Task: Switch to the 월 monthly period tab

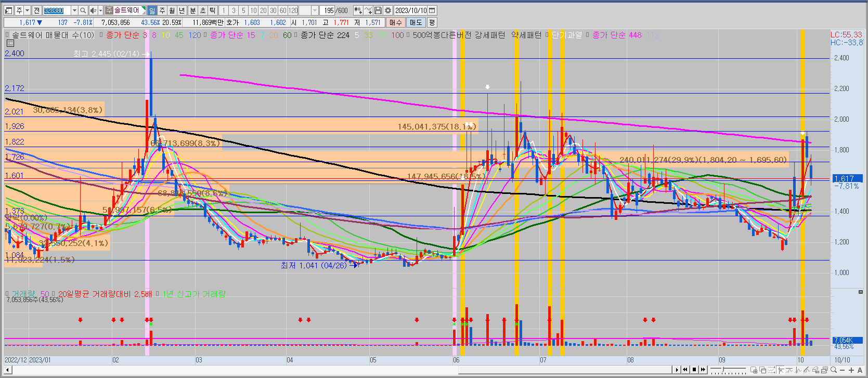Action: point(172,10)
